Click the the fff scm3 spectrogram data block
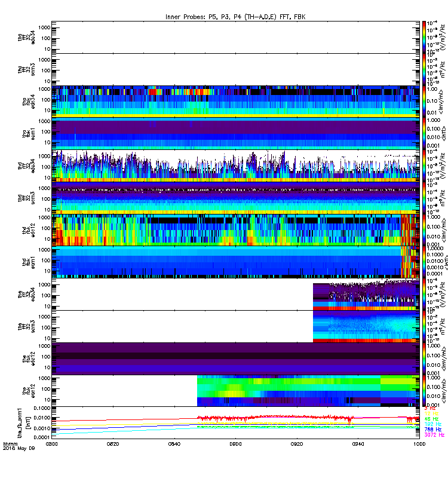Screen dimensions: 448x478 point(366,326)
